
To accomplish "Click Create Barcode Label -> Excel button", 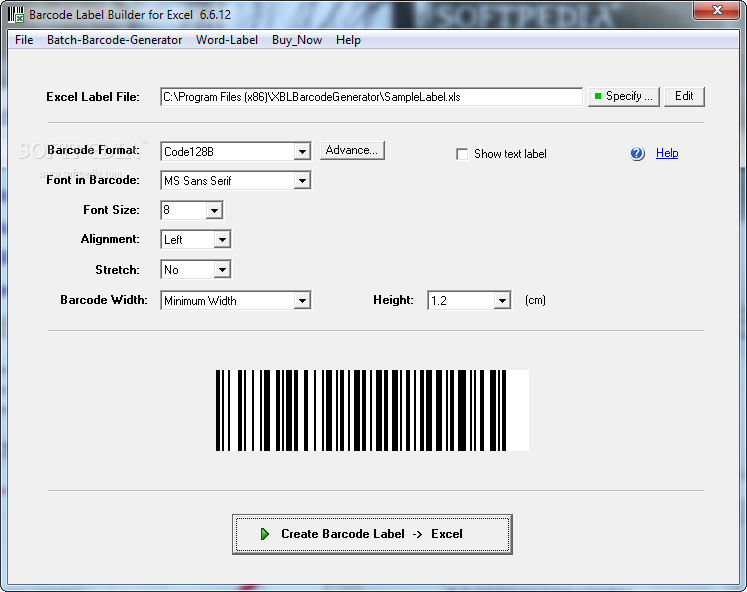I will 373,534.
